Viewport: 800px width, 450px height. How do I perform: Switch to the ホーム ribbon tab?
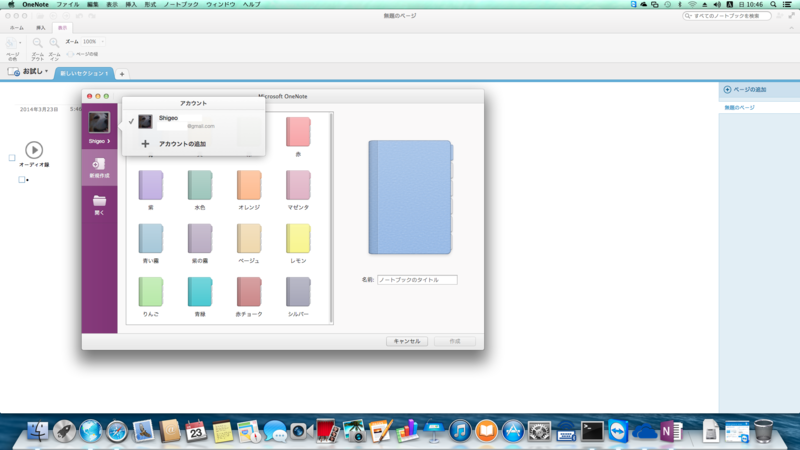(x=17, y=28)
